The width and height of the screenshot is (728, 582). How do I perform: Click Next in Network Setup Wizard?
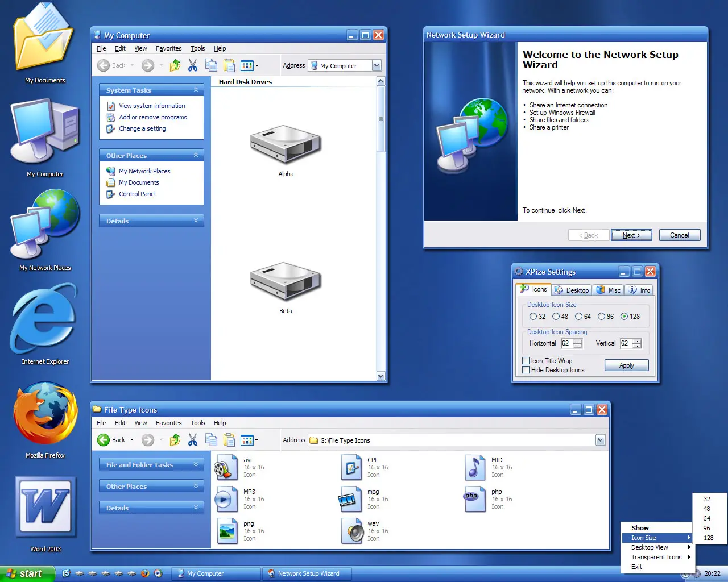point(631,235)
